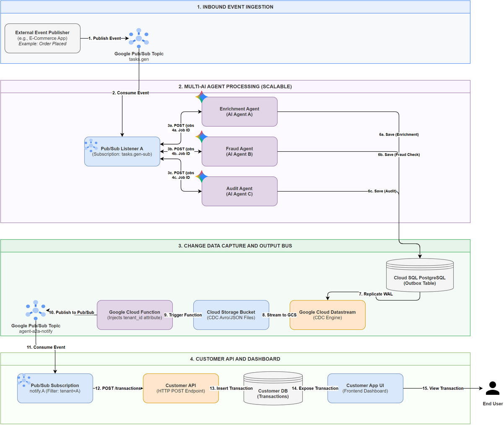Screen dimensions: 504x425
Task: Select the Google Cloud Datastream node
Action: (x=327, y=315)
